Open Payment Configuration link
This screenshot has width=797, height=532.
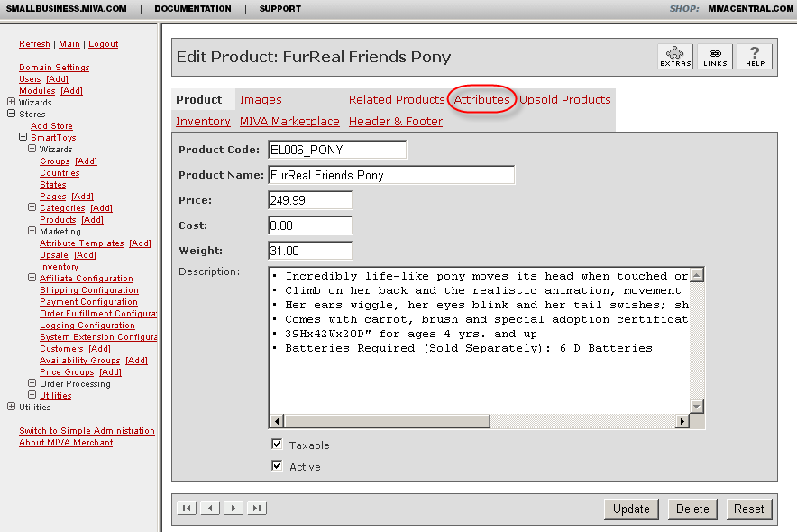click(x=88, y=302)
